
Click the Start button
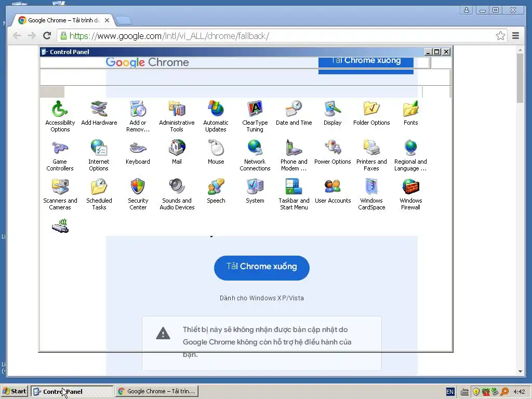pyautogui.click(x=14, y=391)
